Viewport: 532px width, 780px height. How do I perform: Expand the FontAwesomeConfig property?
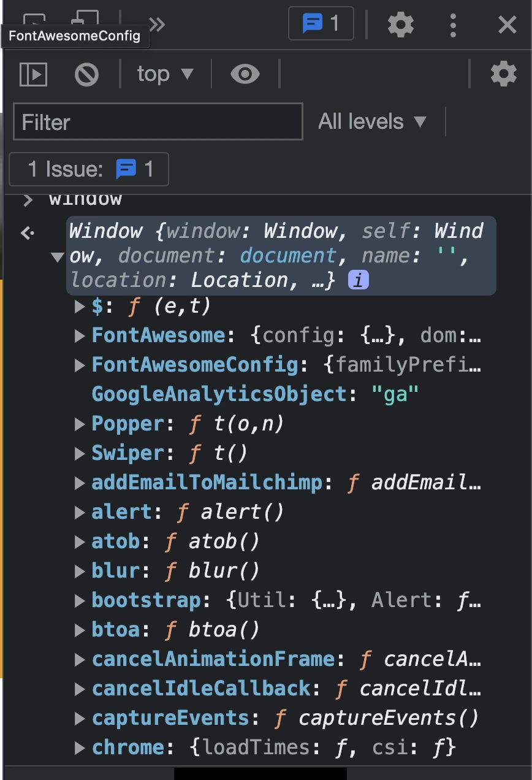pos(80,365)
